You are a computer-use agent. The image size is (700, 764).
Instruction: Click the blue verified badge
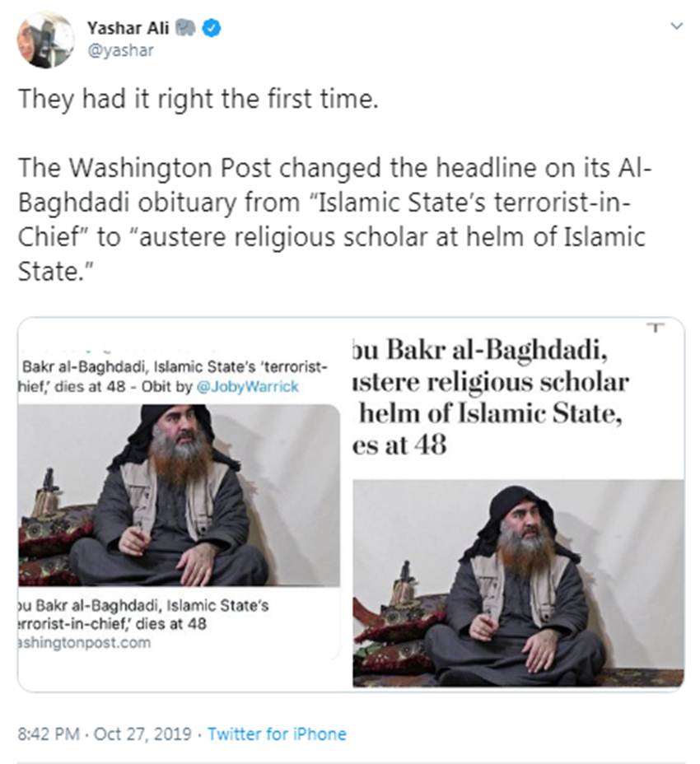[x=211, y=28]
